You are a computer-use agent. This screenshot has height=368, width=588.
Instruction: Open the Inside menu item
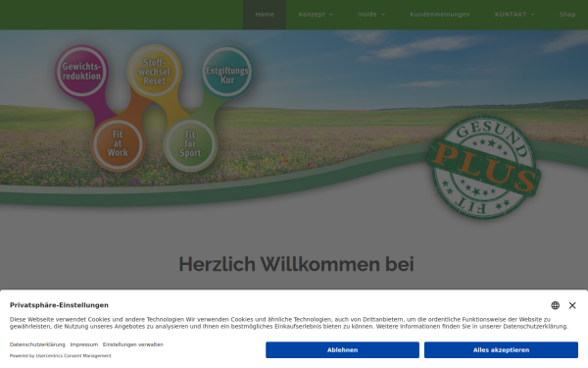point(367,15)
